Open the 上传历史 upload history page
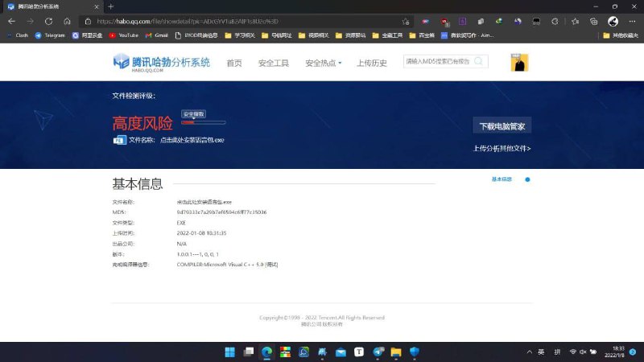 click(x=371, y=63)
